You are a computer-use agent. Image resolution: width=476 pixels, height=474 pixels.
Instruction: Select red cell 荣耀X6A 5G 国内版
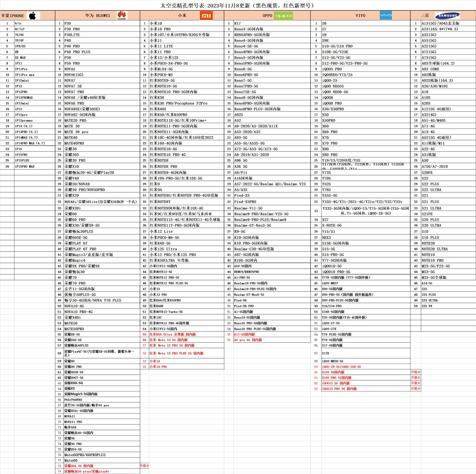[x=102, y=466]
